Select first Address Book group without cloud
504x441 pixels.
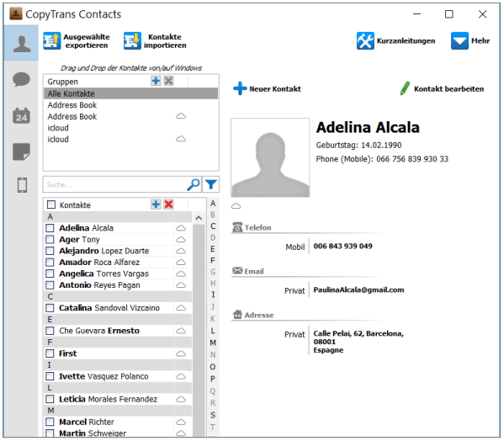tap(130, 105)
